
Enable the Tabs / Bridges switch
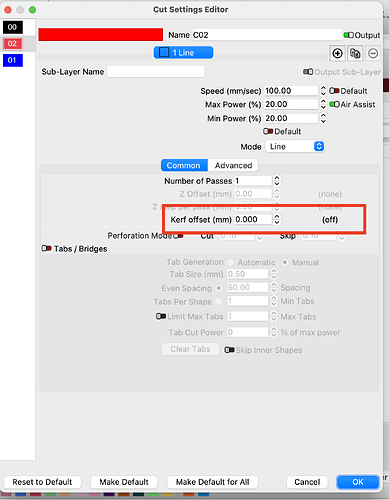[x=46, y=249]
